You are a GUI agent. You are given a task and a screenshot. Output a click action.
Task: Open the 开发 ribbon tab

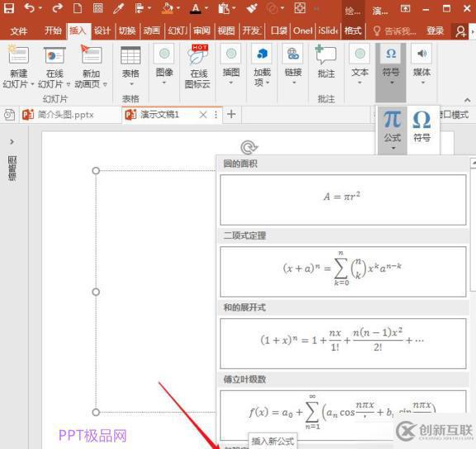(x=252, y=31)
